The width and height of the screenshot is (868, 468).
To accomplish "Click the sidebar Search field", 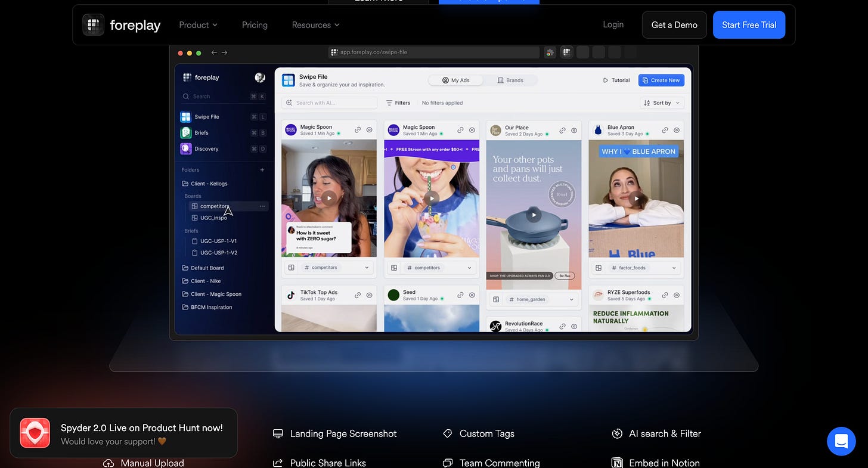I will pyautogui.click(x=224, y=96).
